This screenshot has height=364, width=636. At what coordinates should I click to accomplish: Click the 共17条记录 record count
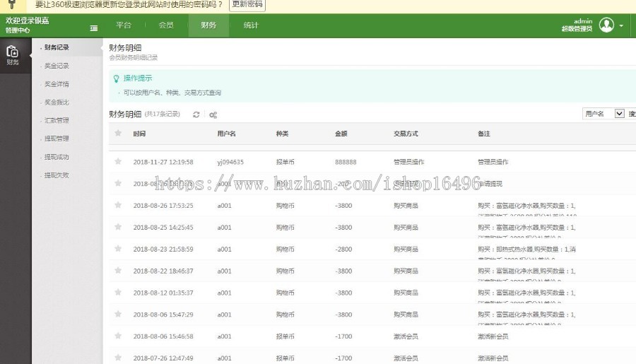coord(163,114)
